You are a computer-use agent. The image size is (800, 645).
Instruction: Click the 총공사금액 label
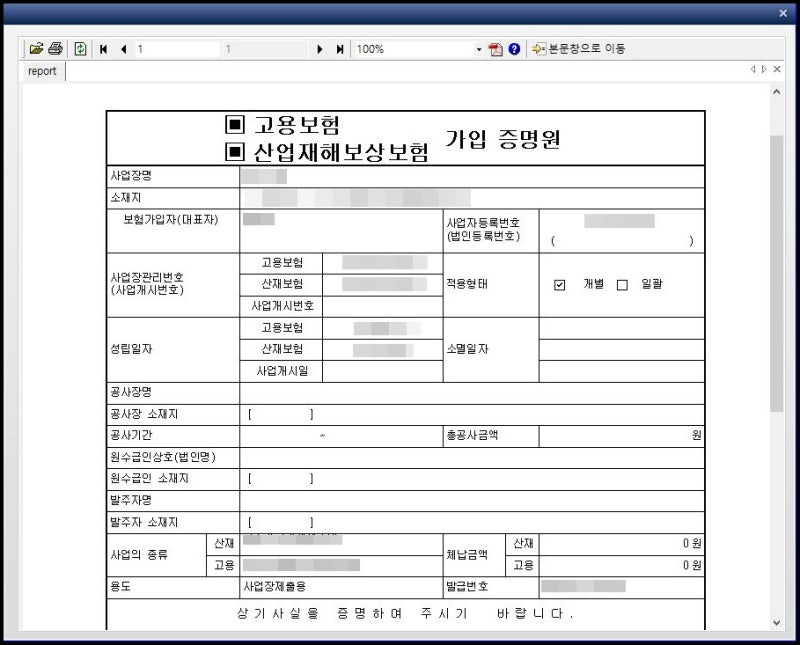click(472, 435)
